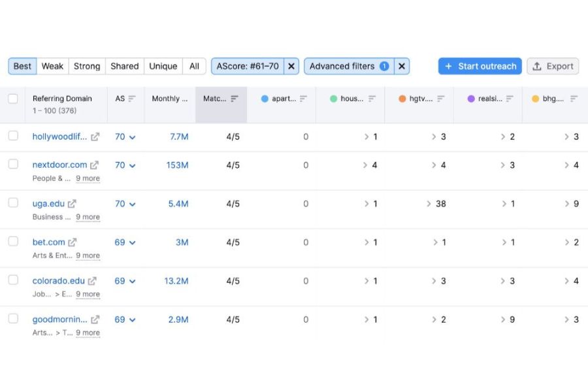Open the uga.edu domain link

tap(48, 204)
